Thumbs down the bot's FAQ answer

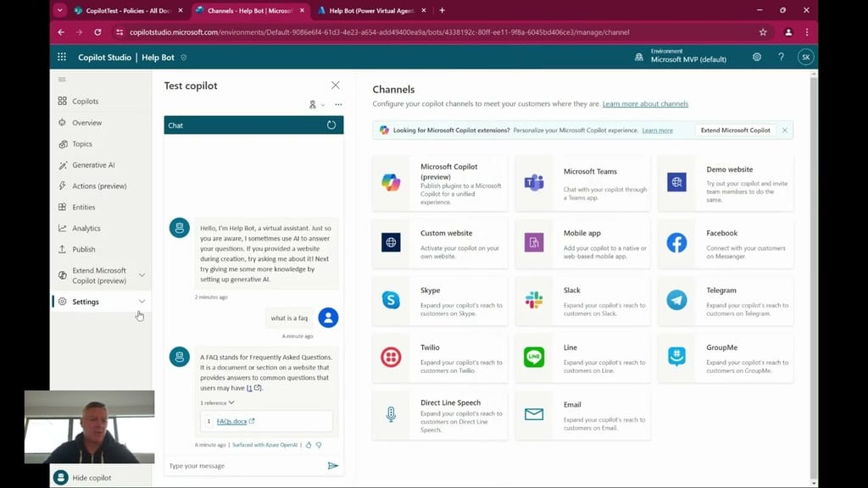(319, 445)
